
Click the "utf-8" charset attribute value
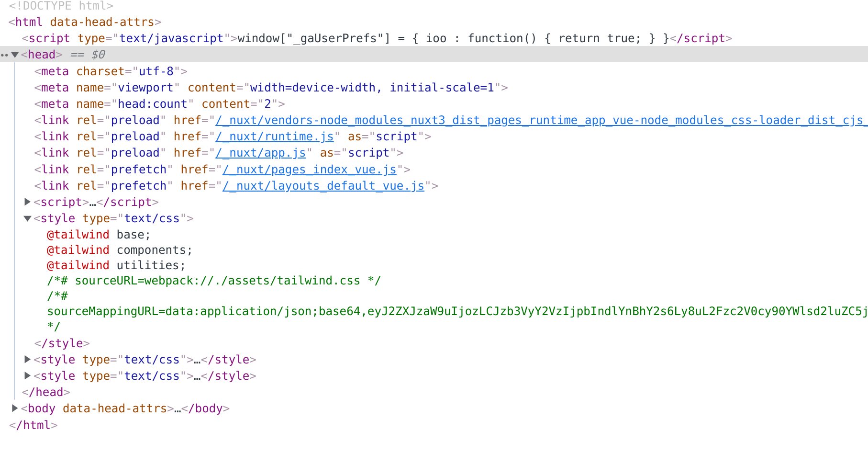pyautogui.click(x=156, y=71)
